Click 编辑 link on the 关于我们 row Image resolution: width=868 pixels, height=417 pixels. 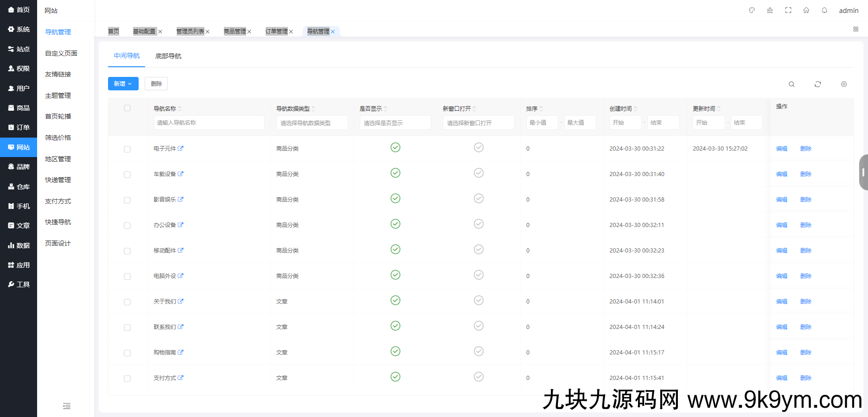tap(781, 301)
